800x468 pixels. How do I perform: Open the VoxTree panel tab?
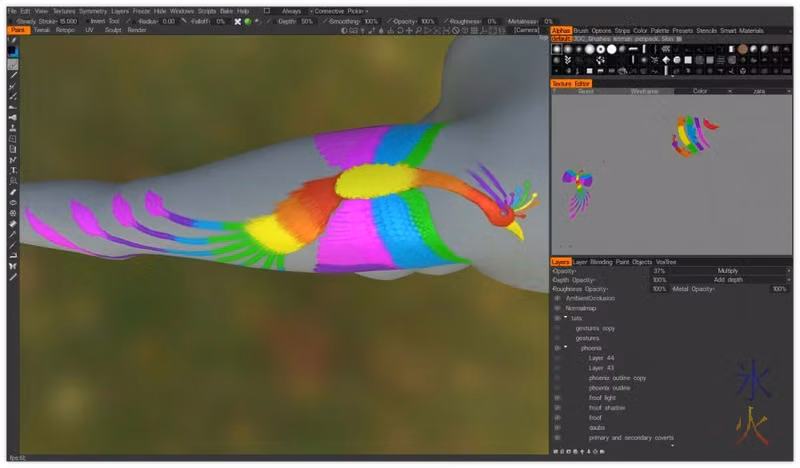666,262
